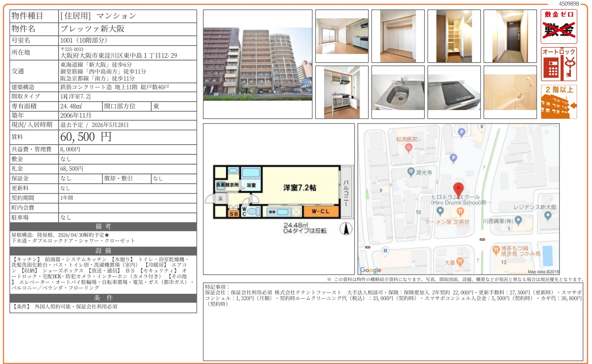
Task: Click the Google logo on the map
Action: click(x=371, y=270)
